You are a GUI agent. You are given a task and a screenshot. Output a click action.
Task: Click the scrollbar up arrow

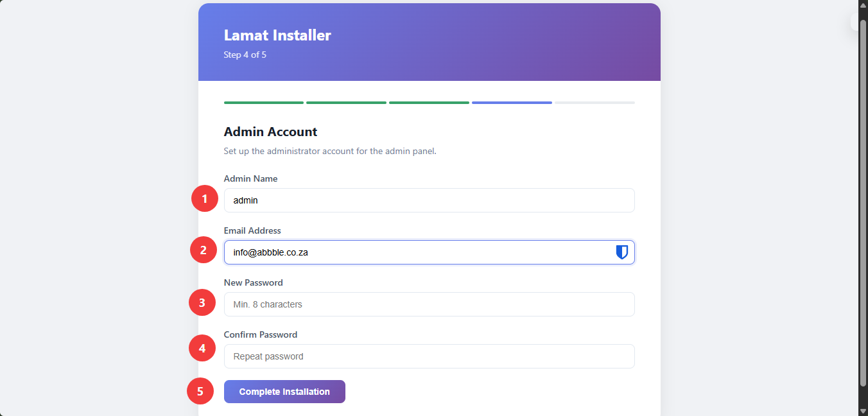tap(863, 5)
